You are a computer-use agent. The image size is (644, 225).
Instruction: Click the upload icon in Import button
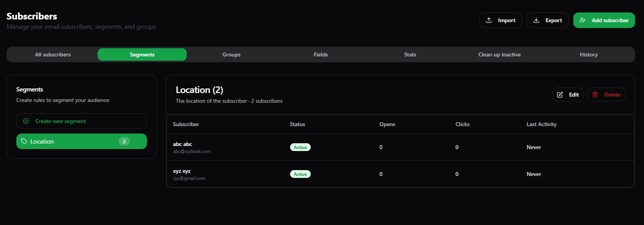489,20
